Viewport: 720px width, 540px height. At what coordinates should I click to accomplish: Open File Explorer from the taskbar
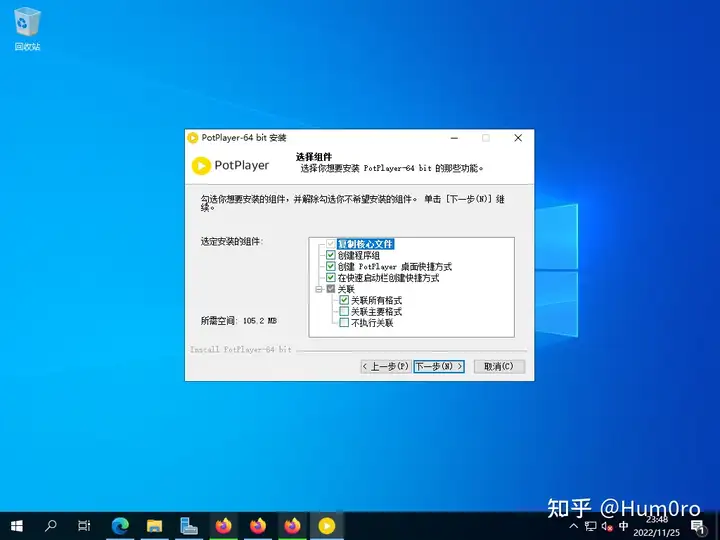(154, 526)
